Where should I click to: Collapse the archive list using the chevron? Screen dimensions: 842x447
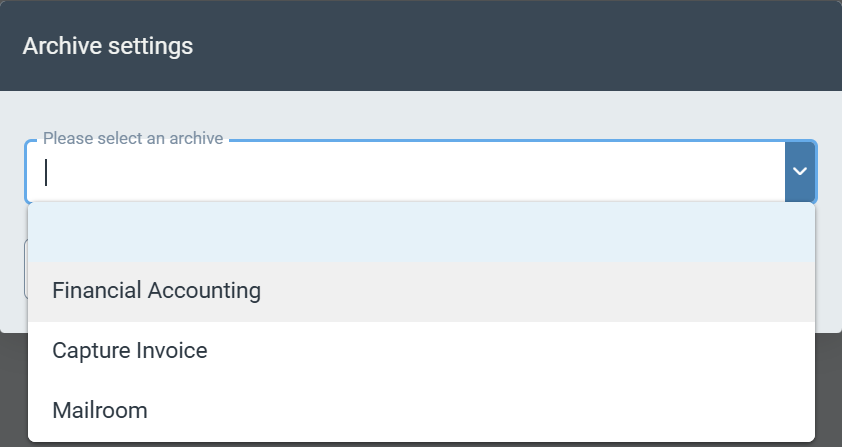tap(800, 171)
